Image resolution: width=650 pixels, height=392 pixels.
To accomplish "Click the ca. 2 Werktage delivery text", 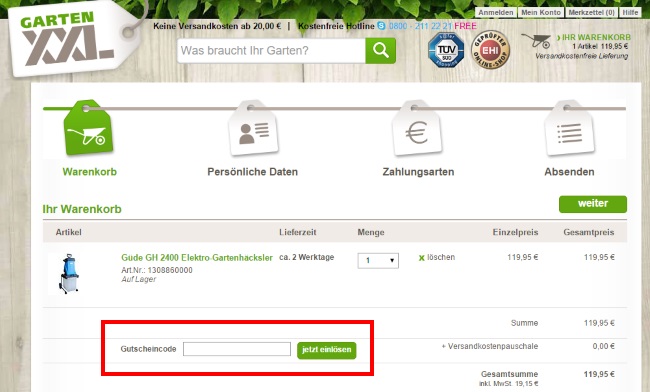I will click(307, 257).
